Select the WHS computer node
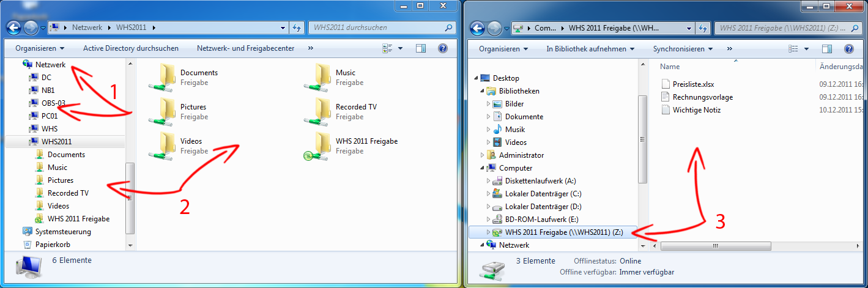This screenshot has width=868, height=288. tap(43, 129)
